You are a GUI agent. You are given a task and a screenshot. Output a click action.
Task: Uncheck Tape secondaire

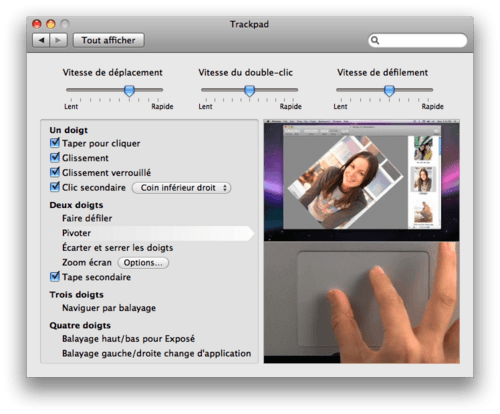click(55, 277)
